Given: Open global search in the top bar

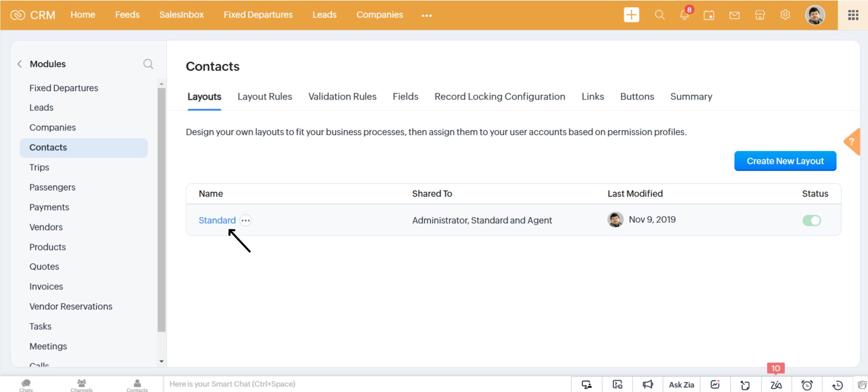Looking at the screenshot, I should [x=659, y=14].
